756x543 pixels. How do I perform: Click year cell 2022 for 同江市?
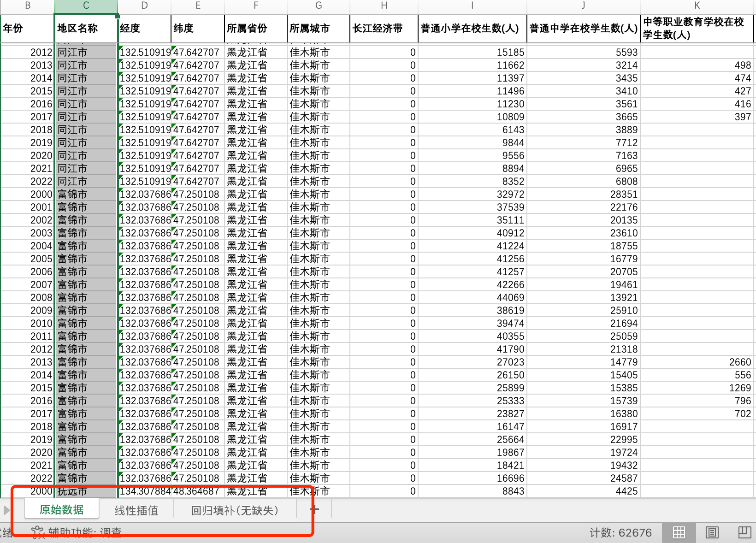click(28, 182)
